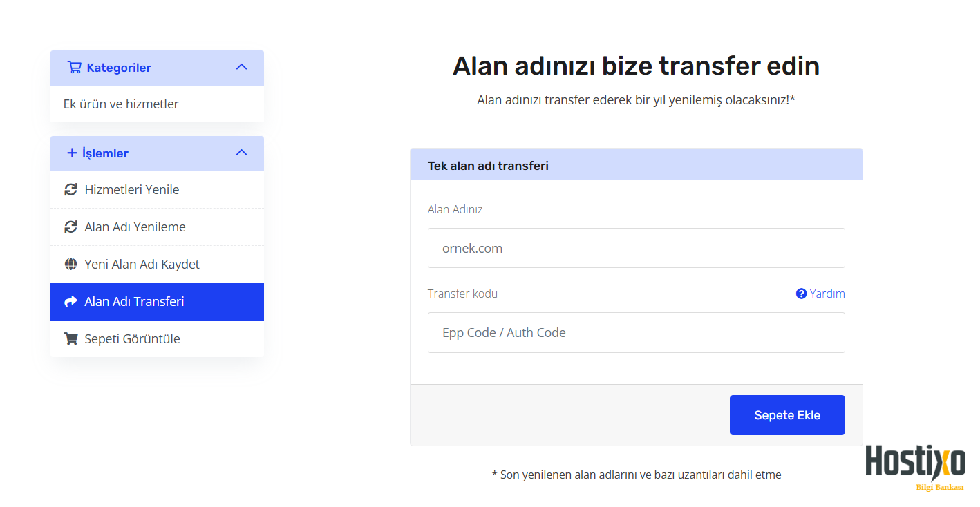Go to Yeni Alan Adı Kaydet
Viewport: 980px width, 507px height.
tap(142, 265)
